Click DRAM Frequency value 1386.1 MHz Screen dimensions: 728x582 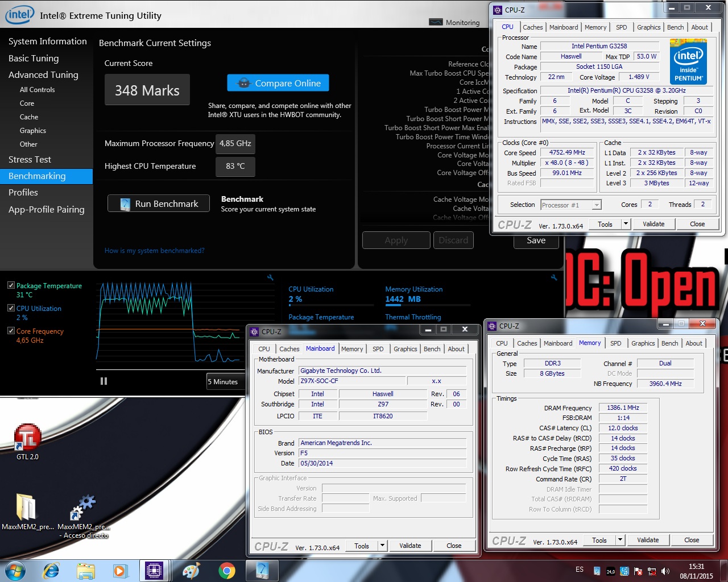623,408
